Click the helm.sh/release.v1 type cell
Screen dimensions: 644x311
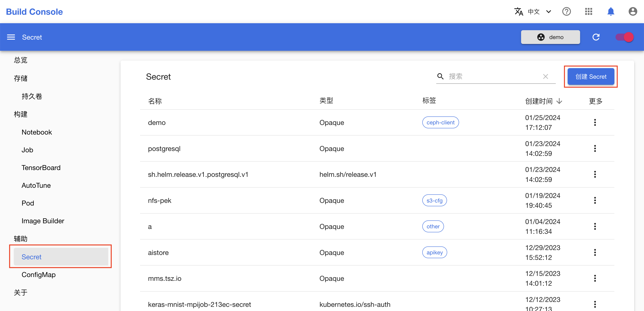(x=348, y=174)
